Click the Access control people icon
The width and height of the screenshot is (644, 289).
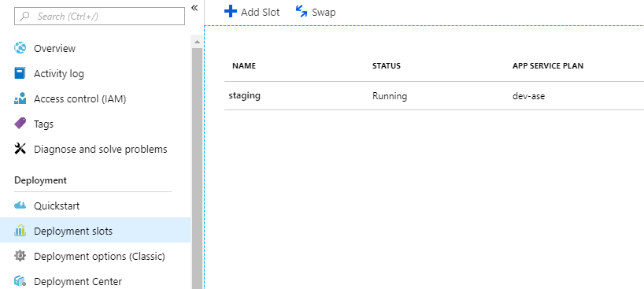(20, 98)
